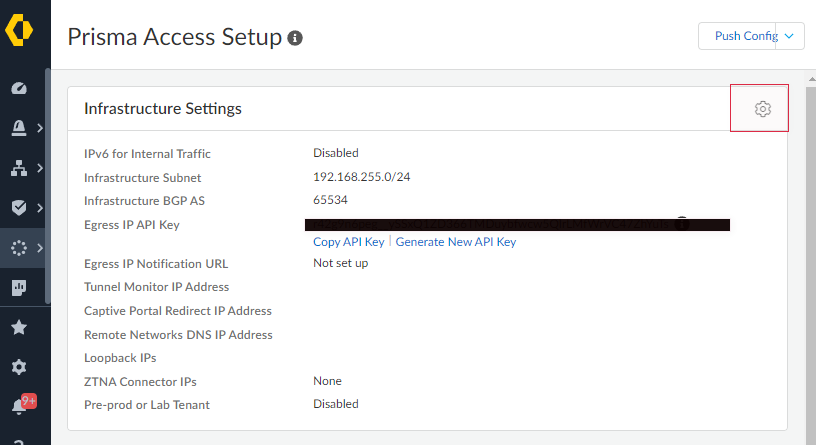Viewport: 816px width, 445px height.
Task: Open the shield checkmark security icon
Action: (18, 208)
